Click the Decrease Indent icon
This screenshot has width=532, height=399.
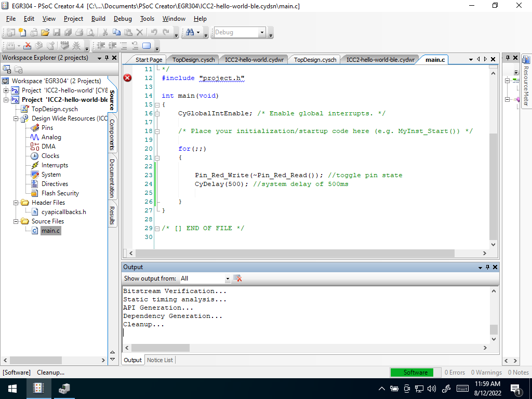click(101, 46)
